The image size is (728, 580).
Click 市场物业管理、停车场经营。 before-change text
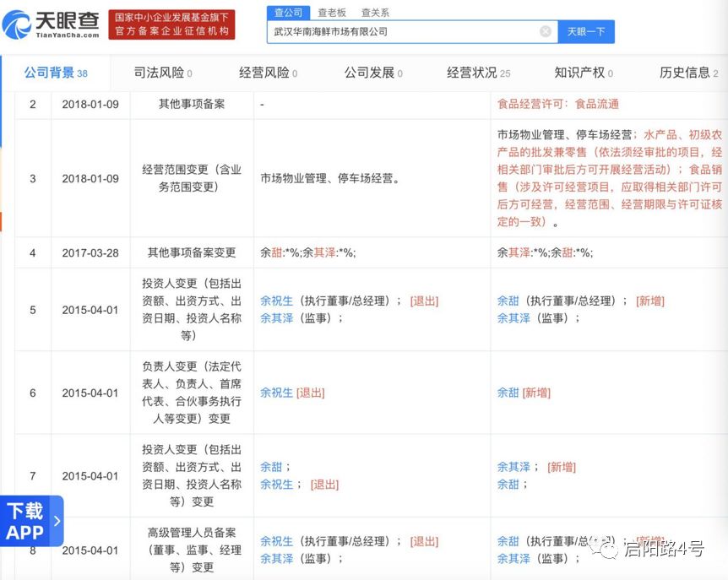point(330,179)
